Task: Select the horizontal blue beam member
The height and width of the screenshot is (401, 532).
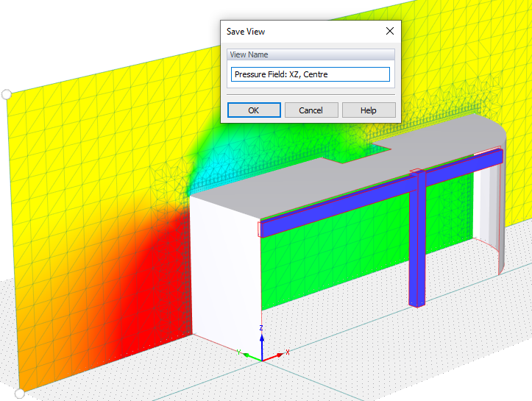Action: [x=382, y=192]
